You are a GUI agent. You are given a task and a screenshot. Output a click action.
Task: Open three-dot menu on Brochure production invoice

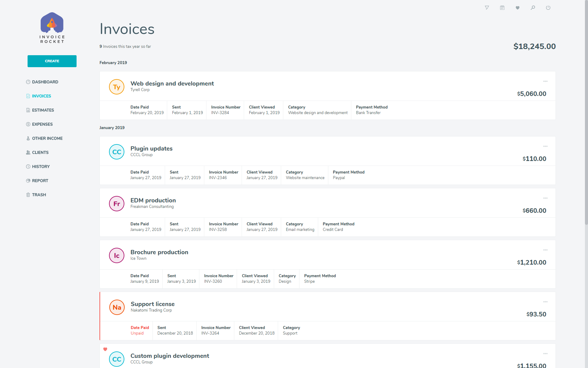click(x=545, y=250)
